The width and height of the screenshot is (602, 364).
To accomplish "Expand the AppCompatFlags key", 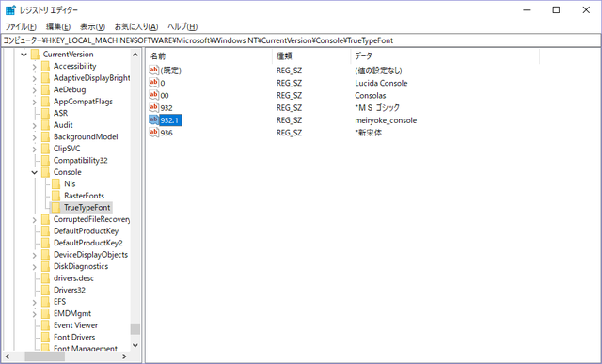I will click(x=34, y=102).
